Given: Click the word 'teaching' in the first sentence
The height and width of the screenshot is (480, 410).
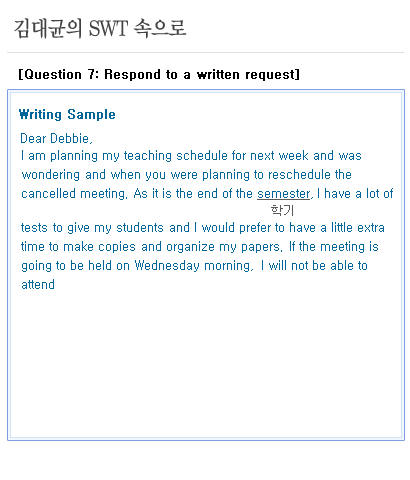Looking at the screenshot, I should tap(148, 156).
